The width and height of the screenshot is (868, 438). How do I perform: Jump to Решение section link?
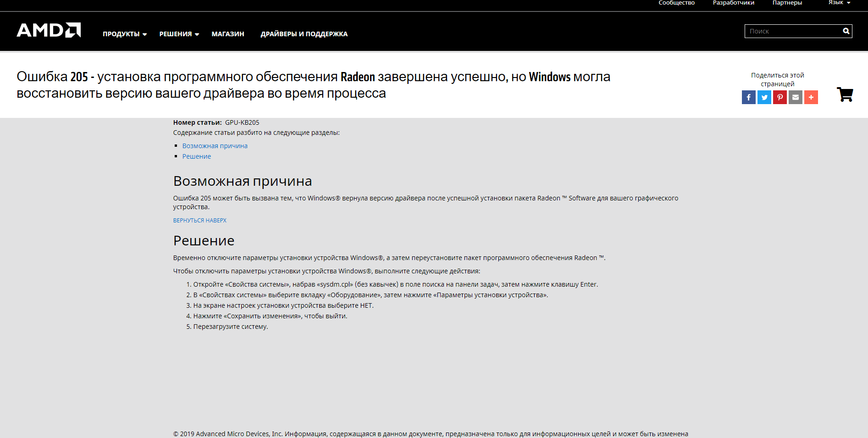197,156
